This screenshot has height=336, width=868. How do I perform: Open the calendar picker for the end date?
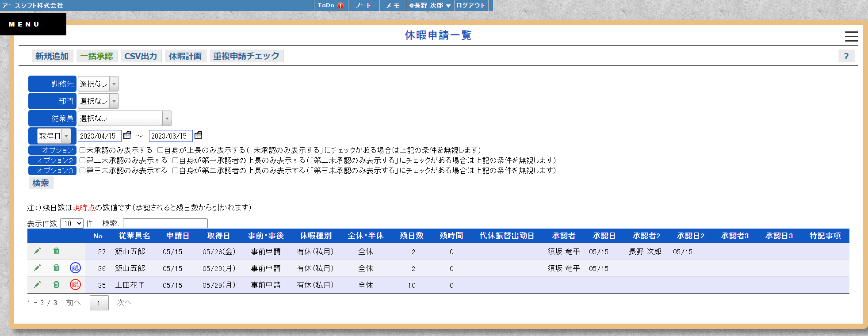pos(198,135)
